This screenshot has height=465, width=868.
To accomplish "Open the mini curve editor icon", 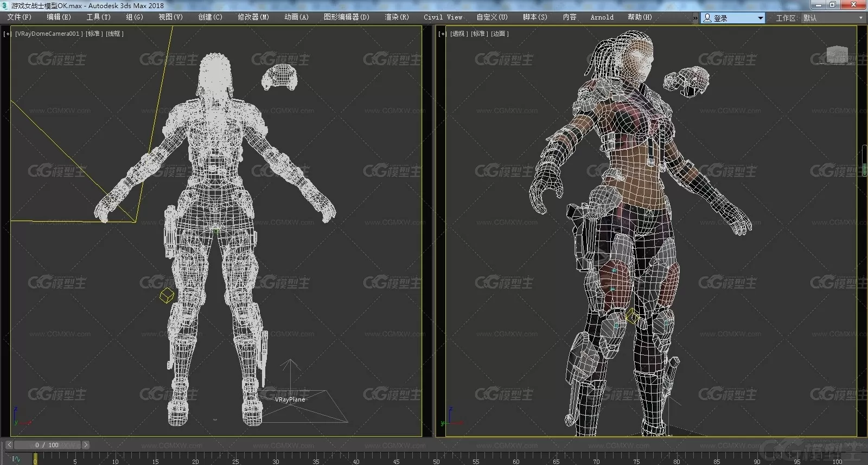I will (x=16, y=459).
